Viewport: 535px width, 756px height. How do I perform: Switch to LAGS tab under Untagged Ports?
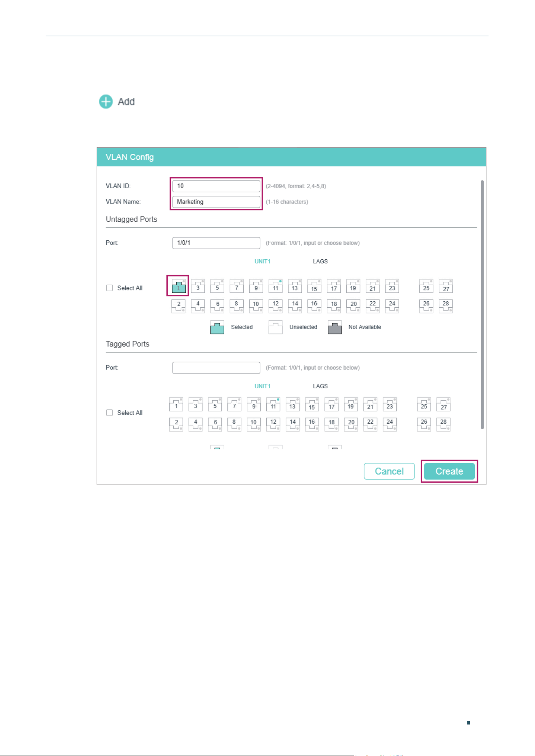point(320,261)
